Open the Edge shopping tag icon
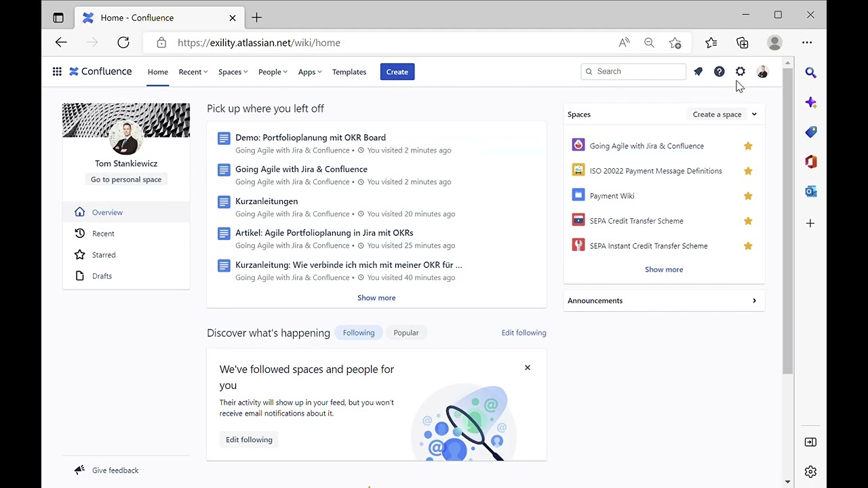 (x=811, y=132)
